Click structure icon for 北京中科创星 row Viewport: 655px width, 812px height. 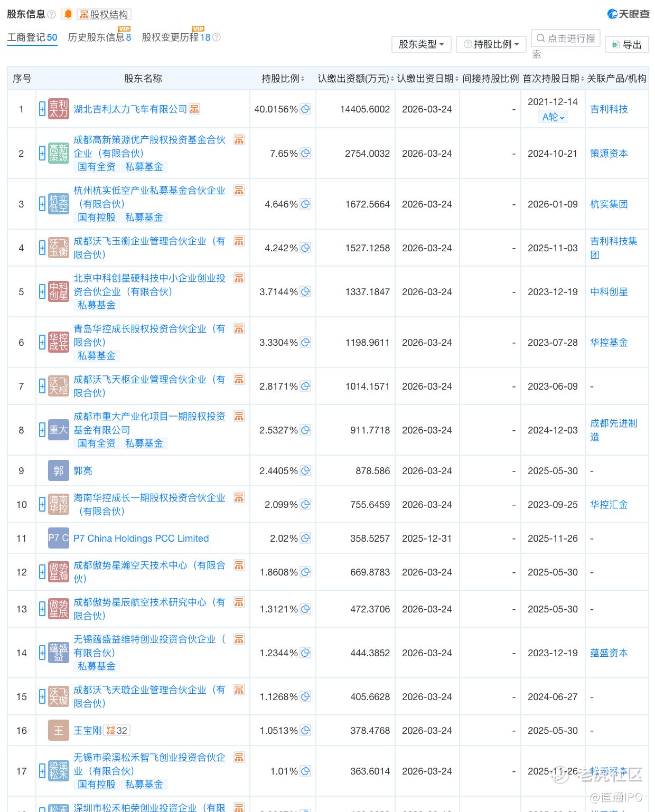tap(239, 278)
